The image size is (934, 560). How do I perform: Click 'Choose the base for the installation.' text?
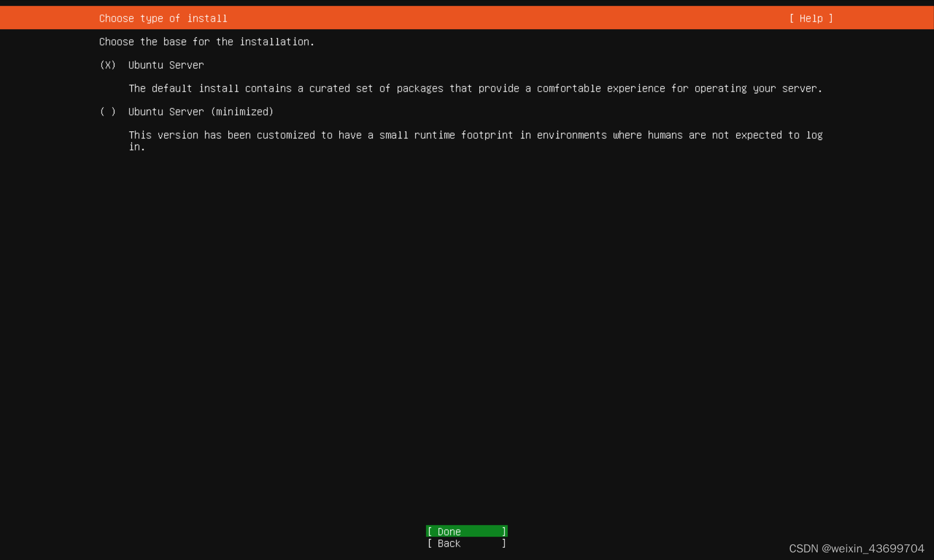(x=207, y=41)
